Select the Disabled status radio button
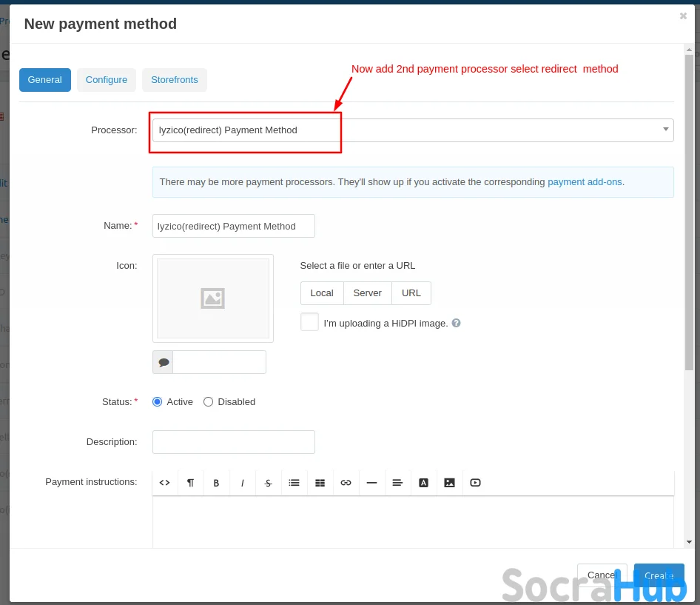This screenshot has width=700, height=605. pyautogui.click(x=208, y=401)
